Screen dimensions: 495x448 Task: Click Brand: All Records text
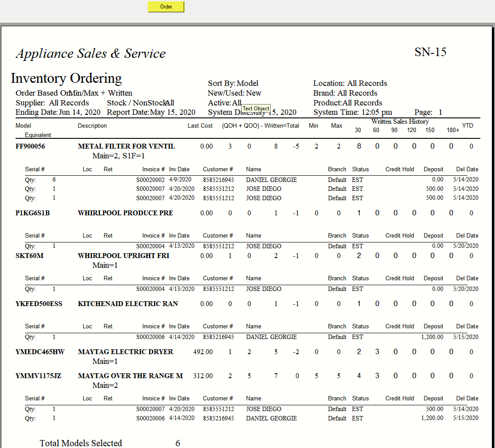[345, 93]
